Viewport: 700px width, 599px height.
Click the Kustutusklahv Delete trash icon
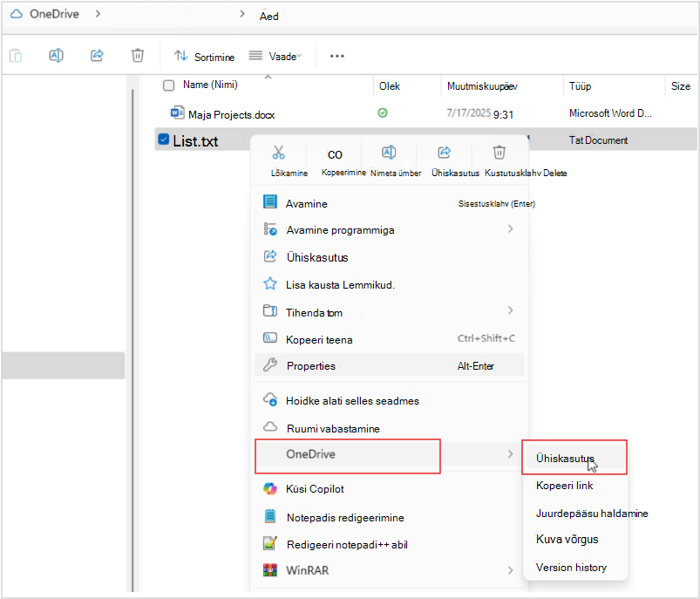pos(500,153)
